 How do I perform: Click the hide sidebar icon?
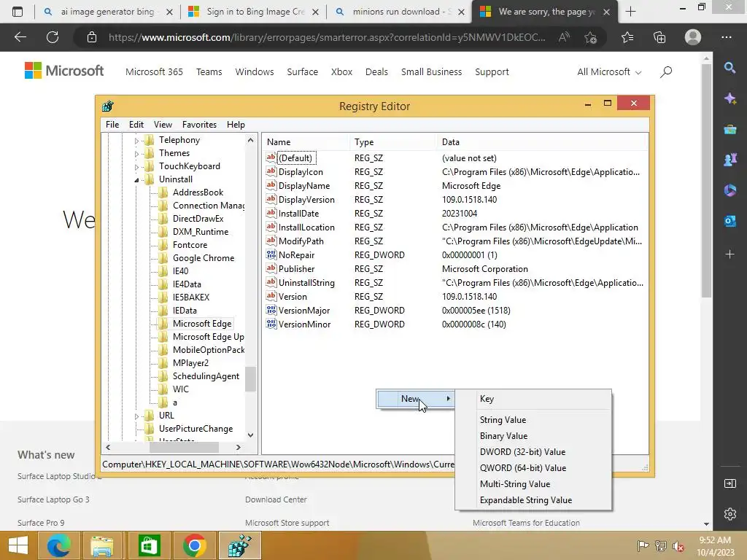(729, 483)
